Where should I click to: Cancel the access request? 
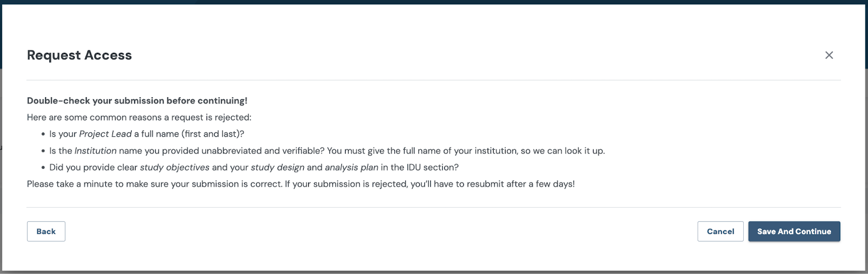(x=720, y=232)
